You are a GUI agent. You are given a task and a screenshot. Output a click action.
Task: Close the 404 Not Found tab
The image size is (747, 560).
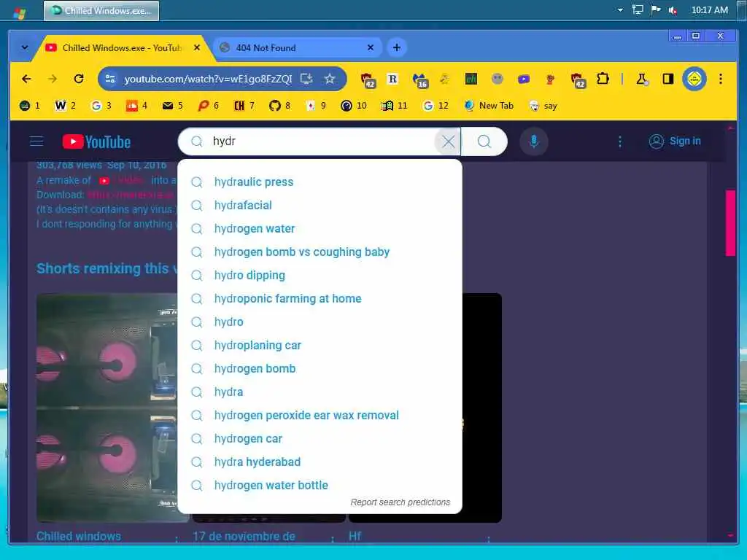click(371, 47)
